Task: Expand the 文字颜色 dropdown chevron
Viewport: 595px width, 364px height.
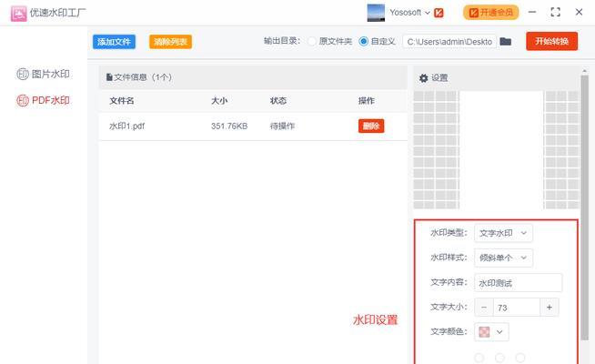Action: [499, 332]
